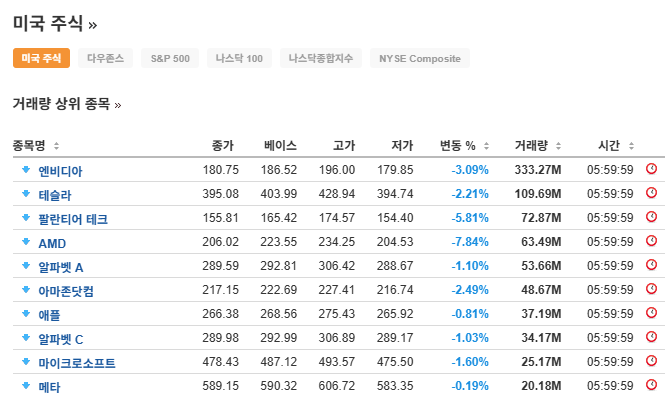Click the 180.75 closing price
The height and width of the screenshot is (405, 669).
click(x=221, y=170)
